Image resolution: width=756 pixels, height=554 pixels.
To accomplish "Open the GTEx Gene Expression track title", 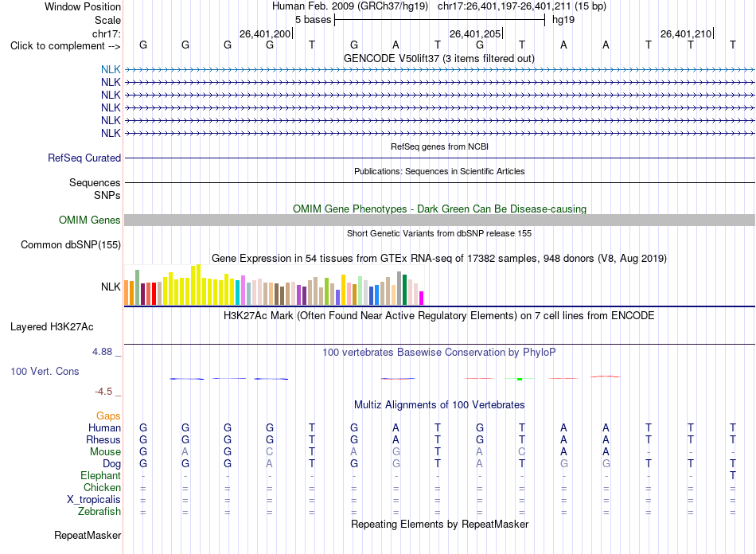I will 439,258.
